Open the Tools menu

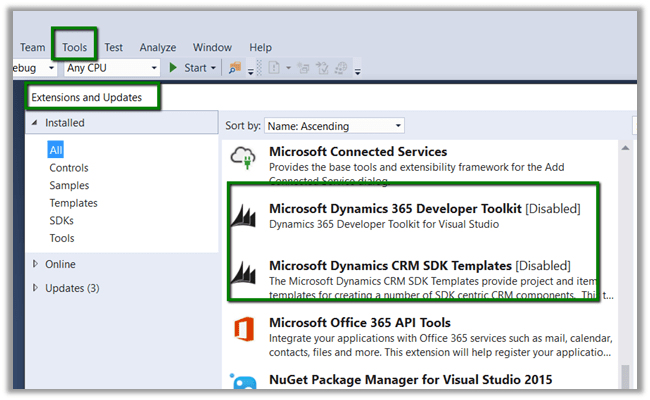point(74,47)
